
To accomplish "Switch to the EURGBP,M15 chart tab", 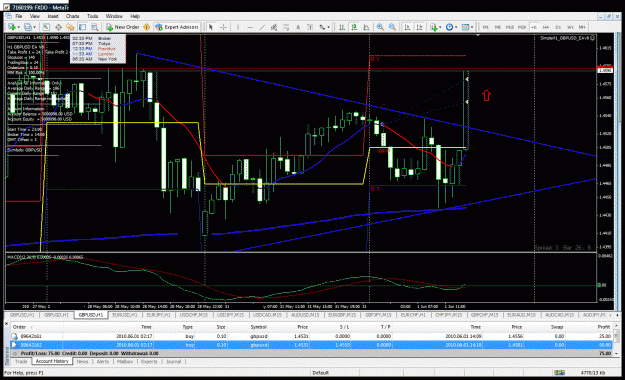I will (342, 315).
